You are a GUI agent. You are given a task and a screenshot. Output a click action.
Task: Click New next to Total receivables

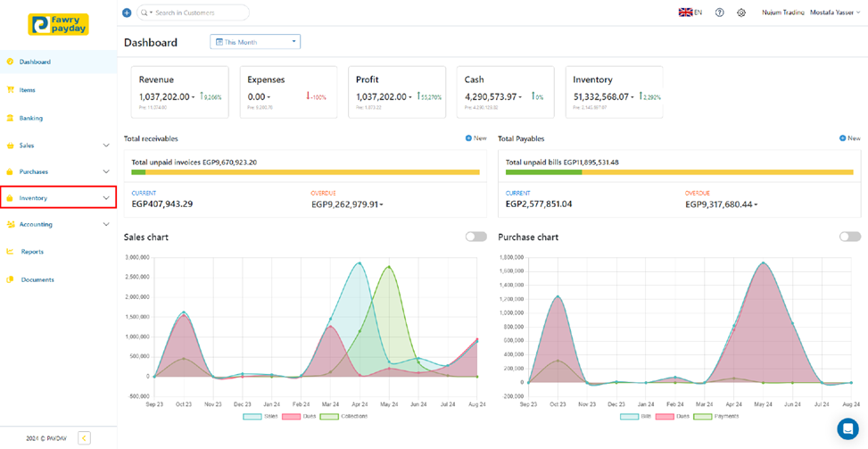(x=475, y=138)
